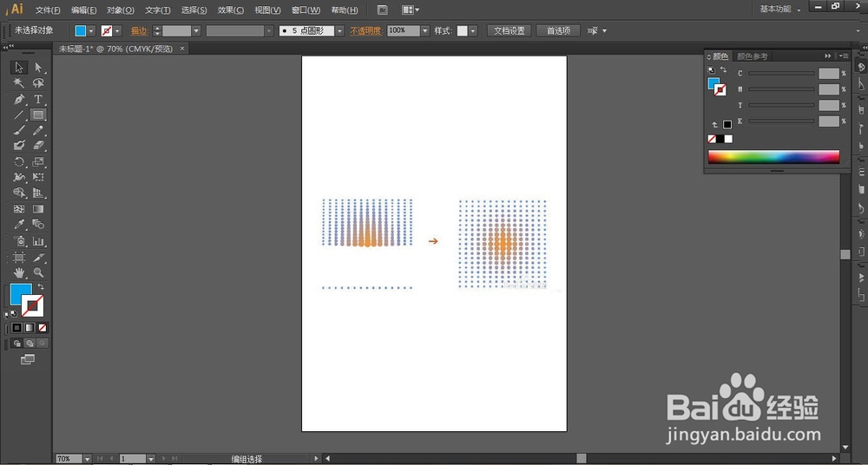The image size is (868, 465).
Task: Click the 首选项 button
Action: (x=558, y=31)
